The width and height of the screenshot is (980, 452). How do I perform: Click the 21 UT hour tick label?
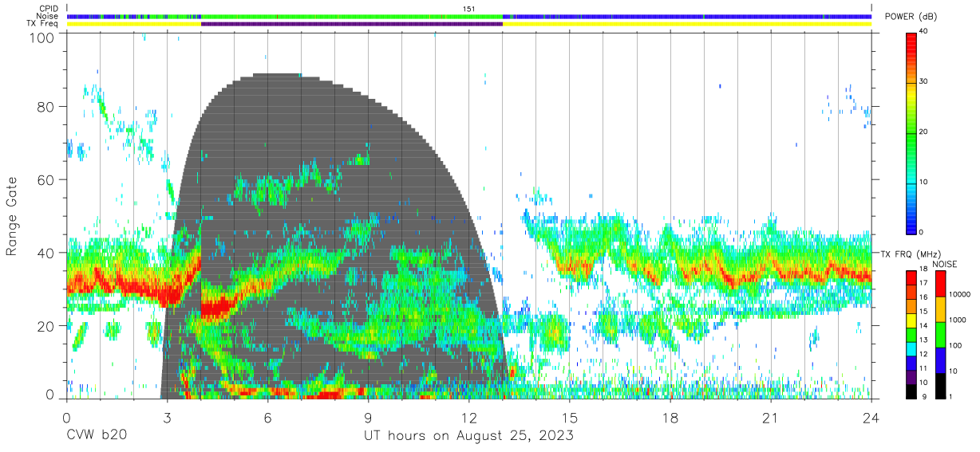click(x=771, y=417)
